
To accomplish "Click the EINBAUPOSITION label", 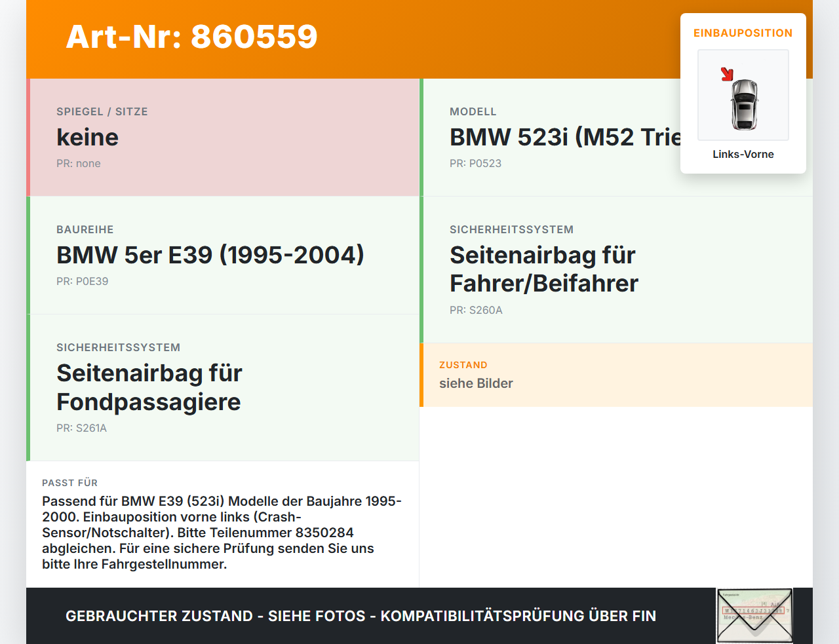I will (743, 33).
